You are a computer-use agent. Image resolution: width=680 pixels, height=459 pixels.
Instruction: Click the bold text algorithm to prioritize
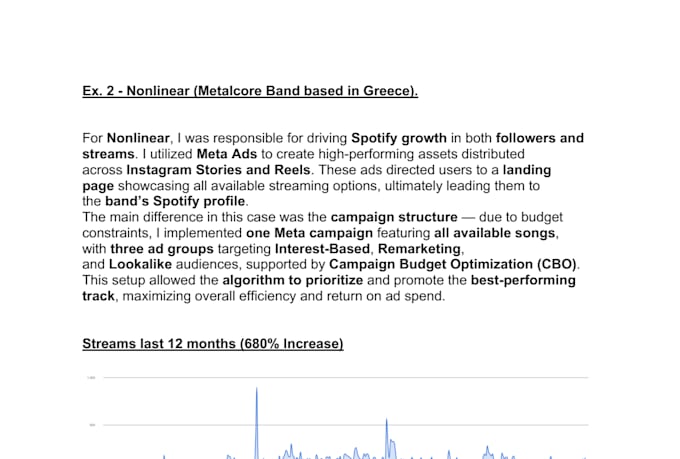point(293,280)
